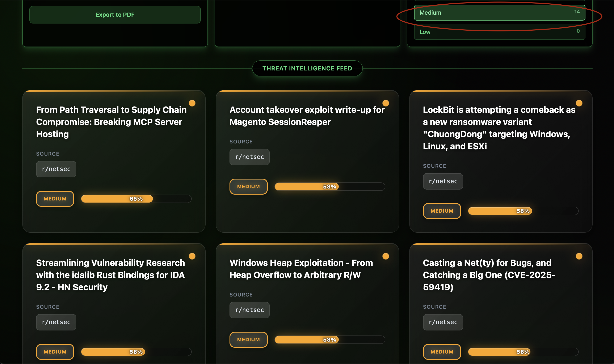Click the Export to PDF button
614x364 pixels.
click(115, 15)
